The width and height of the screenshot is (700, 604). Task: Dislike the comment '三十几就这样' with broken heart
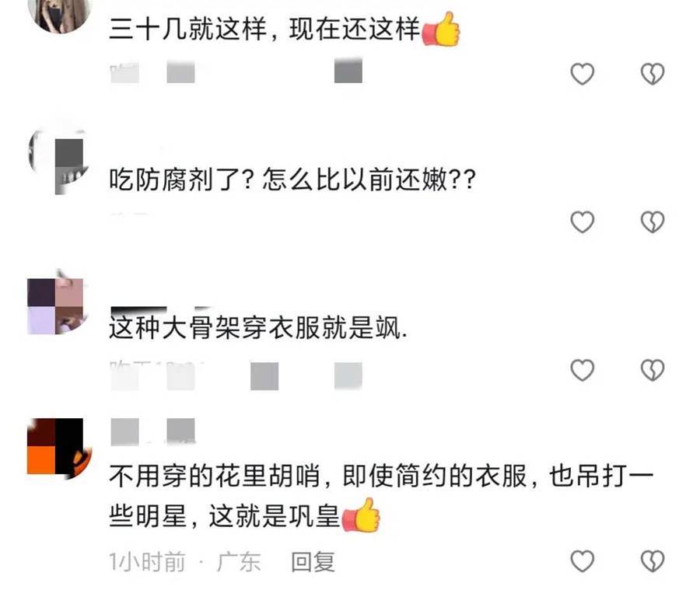[653, 74]
